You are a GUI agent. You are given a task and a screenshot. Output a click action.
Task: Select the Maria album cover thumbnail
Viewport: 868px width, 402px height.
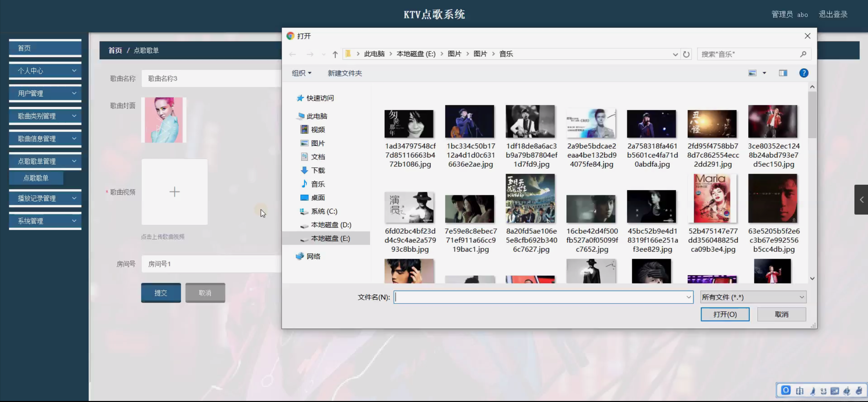pos(713,198)
